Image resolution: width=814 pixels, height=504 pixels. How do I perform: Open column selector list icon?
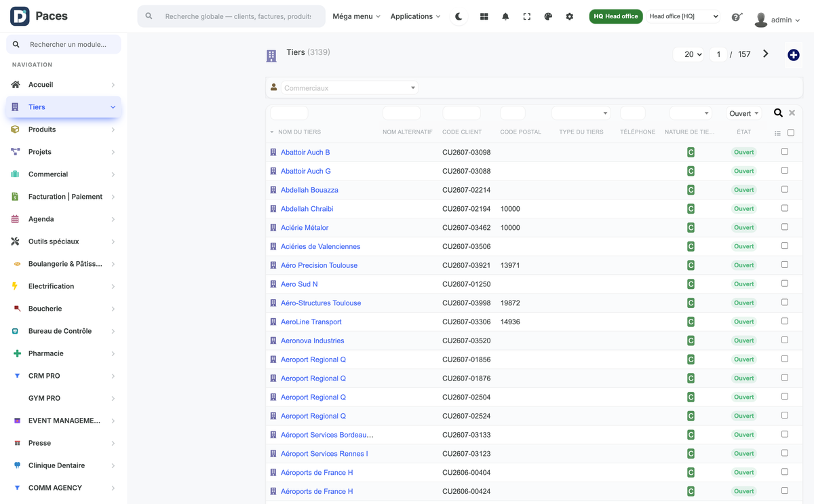click(x=777, y=133)
